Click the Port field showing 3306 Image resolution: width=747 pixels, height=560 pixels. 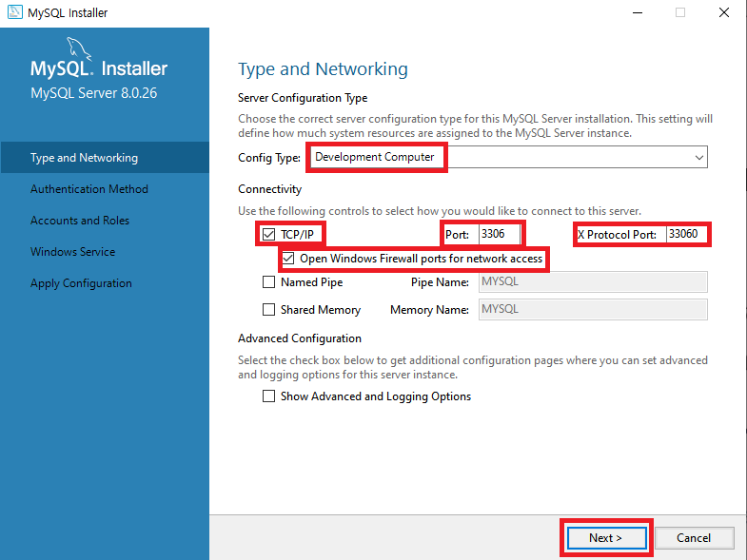pos(500,234)
